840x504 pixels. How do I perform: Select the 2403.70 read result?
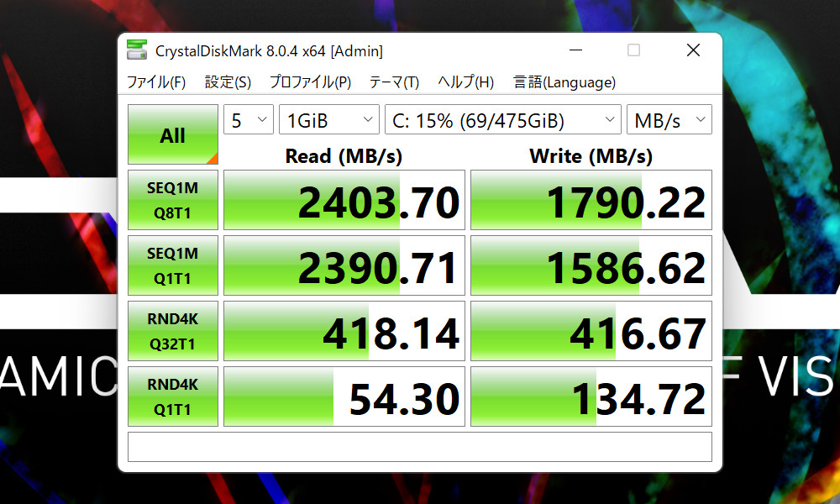click(344, 200)
